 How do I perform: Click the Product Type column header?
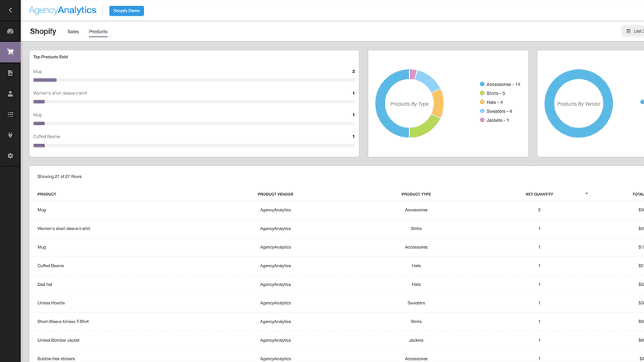(416, 194)
